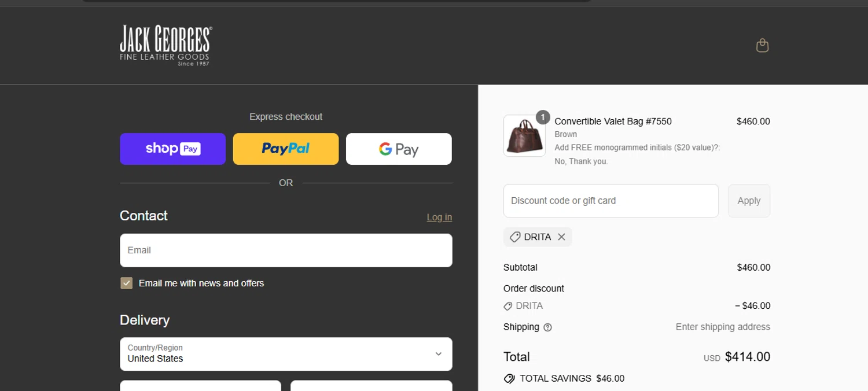This screenshot has width=868, height=391.
Task: Click the Convertible Valet Bag #7550 title
Action: tap(613, 121)
